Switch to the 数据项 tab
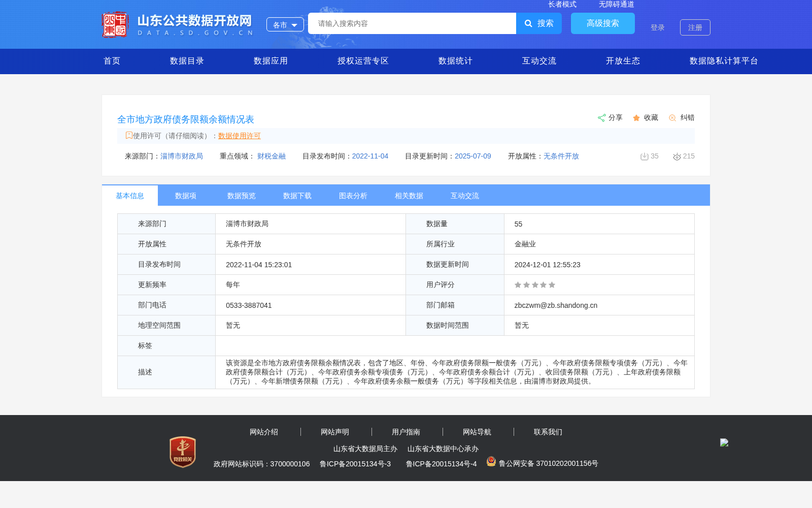Screen dimensions: 812x508 click(186, 196)
